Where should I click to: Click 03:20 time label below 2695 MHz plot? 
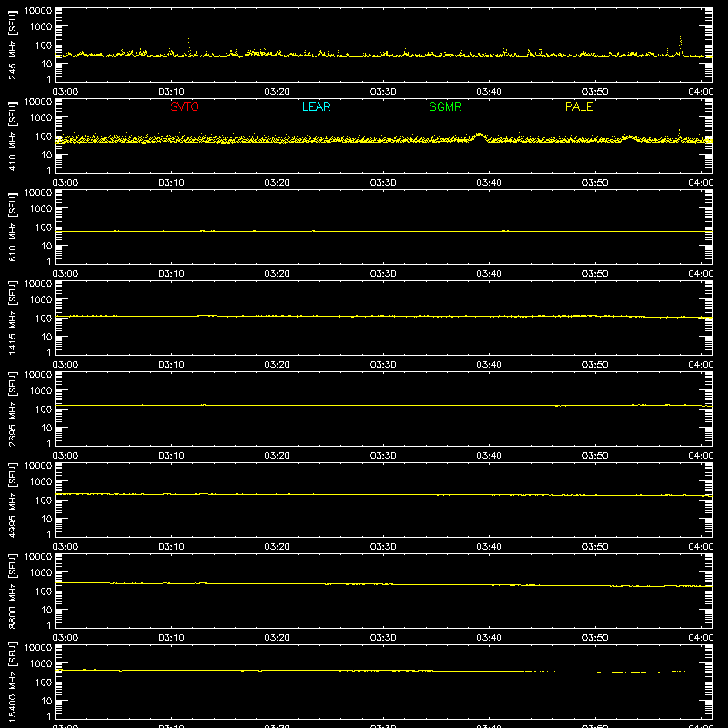pyautogui.click(x=278, y=456)
